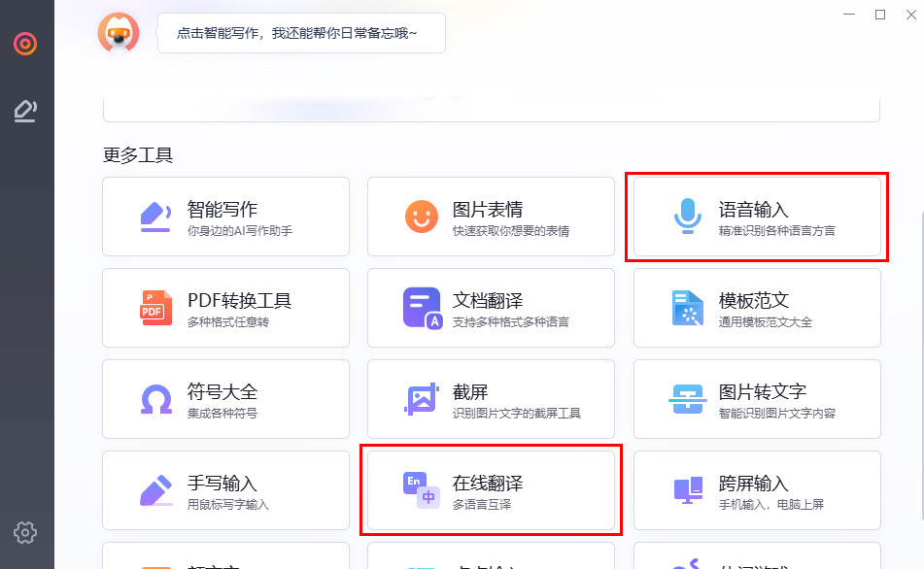The image size is (924, 569).
Task: Click the 点击智能写作 prompt bubble
Action: tap(301, 32)
